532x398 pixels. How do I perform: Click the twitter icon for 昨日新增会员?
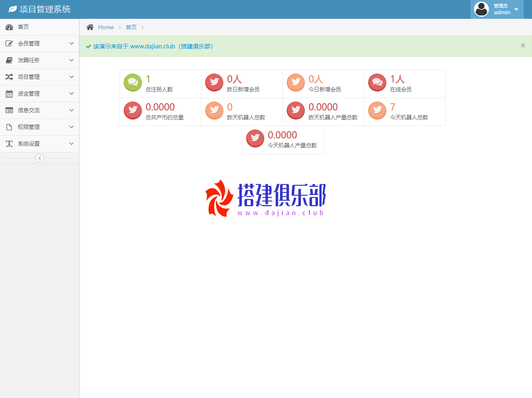(214, 83)
